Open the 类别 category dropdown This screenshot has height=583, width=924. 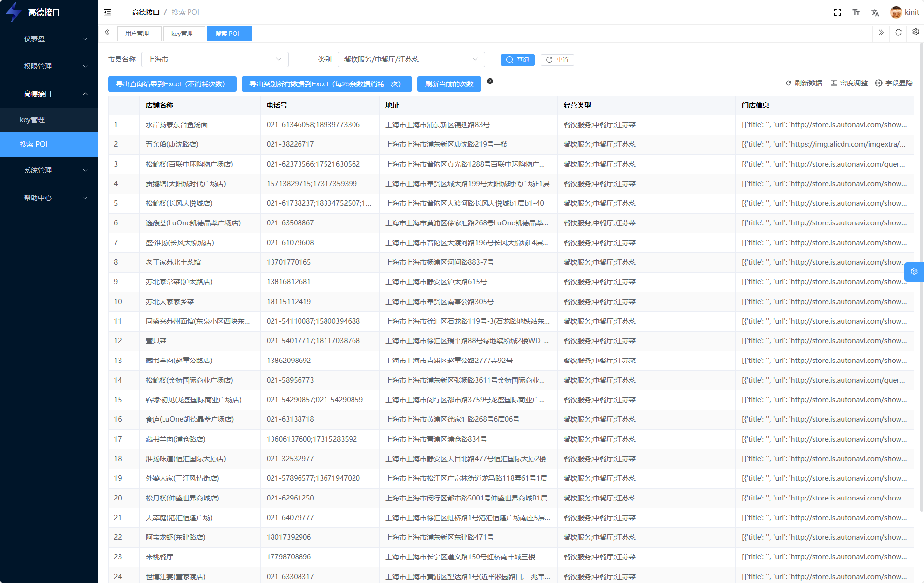[411, 59]
